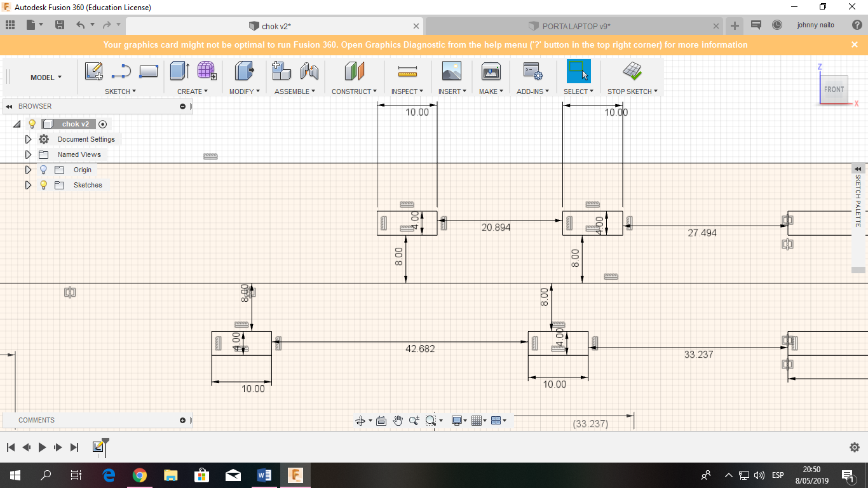Select the Pan hand tool

398,421
